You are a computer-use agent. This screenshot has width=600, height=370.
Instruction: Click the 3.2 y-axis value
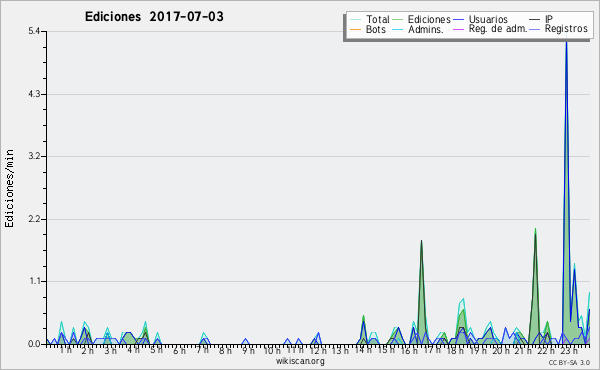(x=34, y=156)
